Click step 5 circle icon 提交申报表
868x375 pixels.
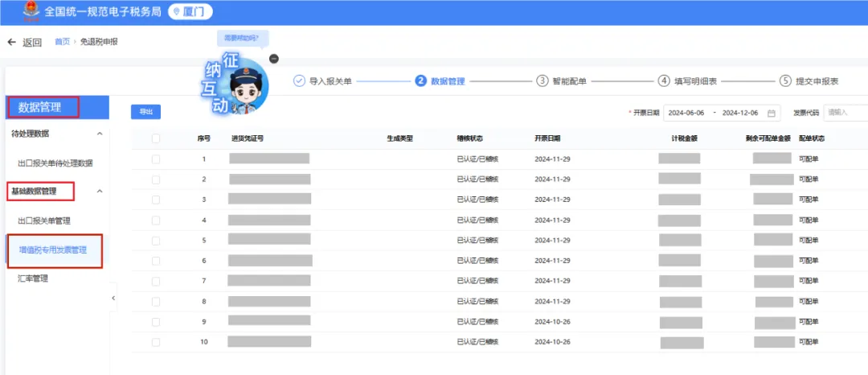point(785,80)
